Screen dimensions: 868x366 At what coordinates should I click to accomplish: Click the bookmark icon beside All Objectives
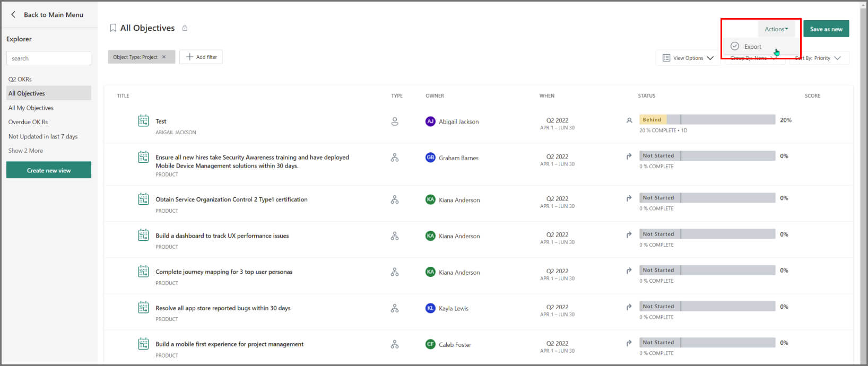coord(113,28)
